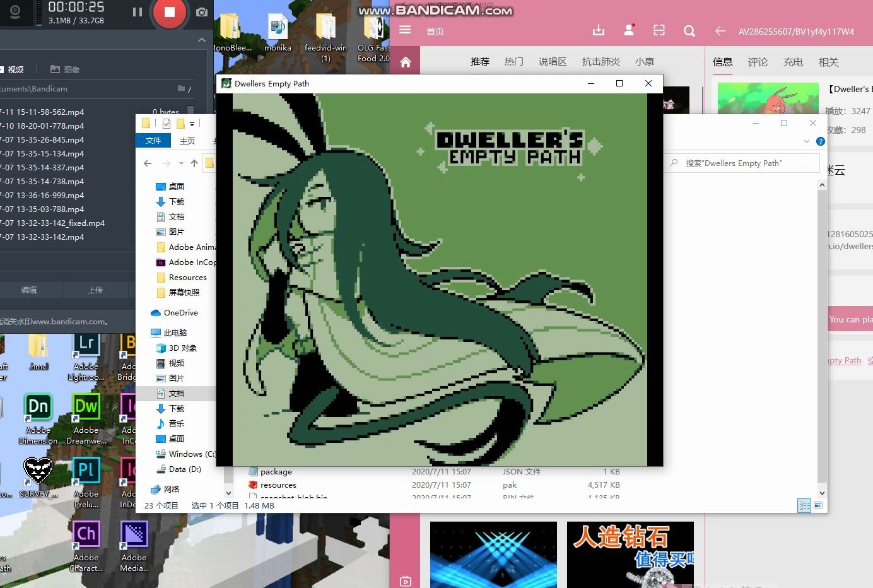Switch Explorer to large icons view
This screenshot has height=588, width=873.
point(818,505)
